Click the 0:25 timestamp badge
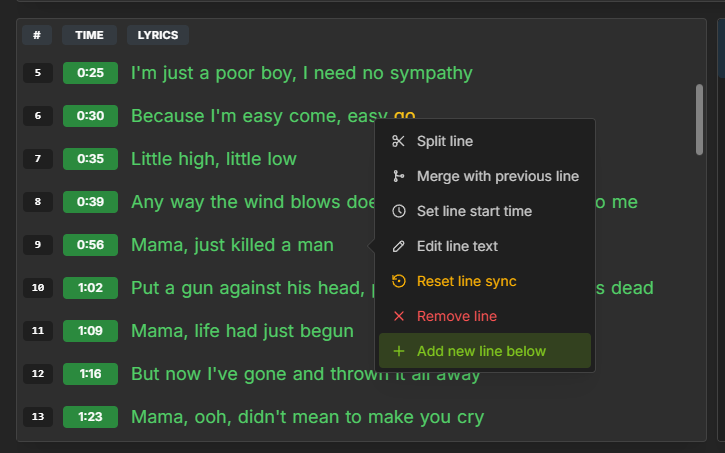The width and height of the screenshot is (725, 453). click(90, 73)
